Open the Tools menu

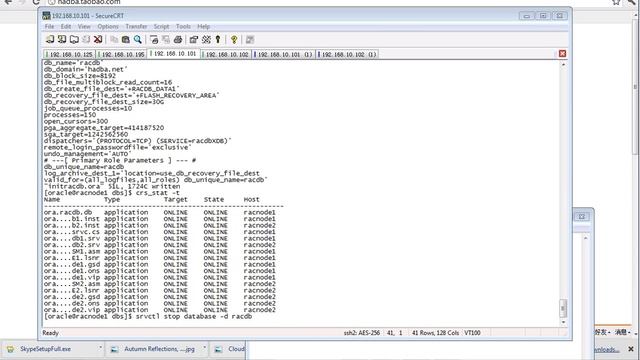point(183,26)
